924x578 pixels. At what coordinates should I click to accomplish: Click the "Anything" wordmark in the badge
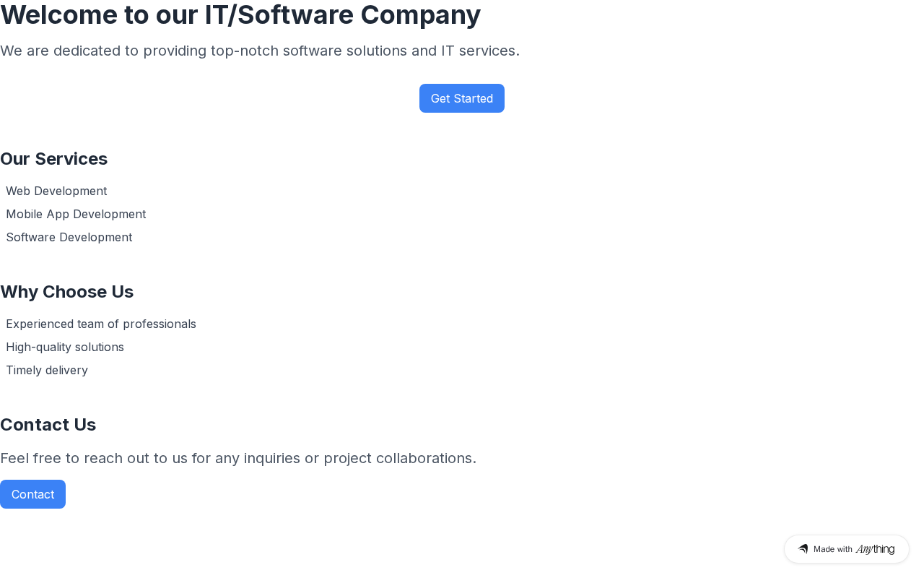pyautogui.click(x=875, y=549)
